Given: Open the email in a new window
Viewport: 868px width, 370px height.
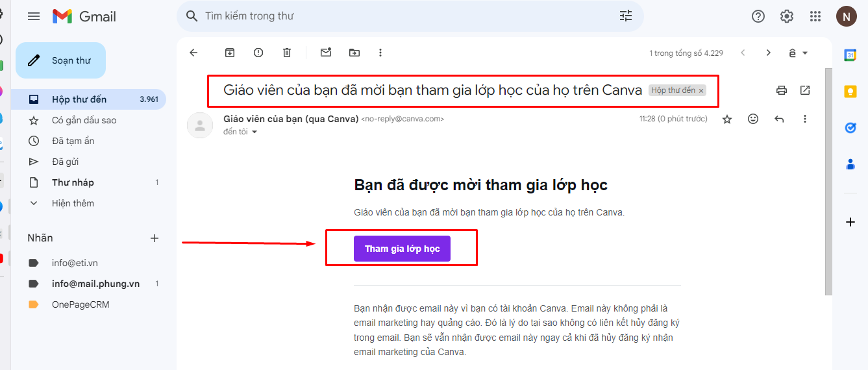Looking at the screenshot, I should (805, 90).
